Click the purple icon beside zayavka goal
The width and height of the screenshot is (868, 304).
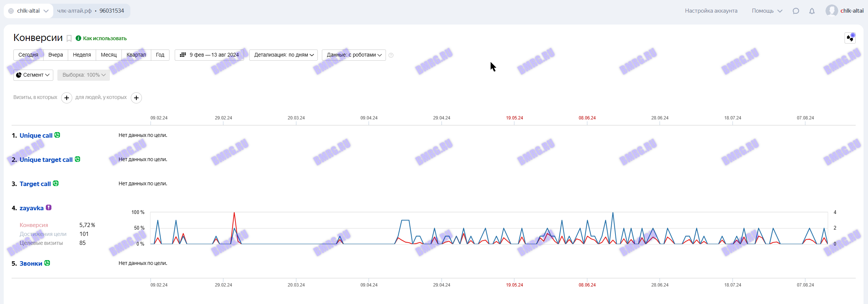(49, 208)
